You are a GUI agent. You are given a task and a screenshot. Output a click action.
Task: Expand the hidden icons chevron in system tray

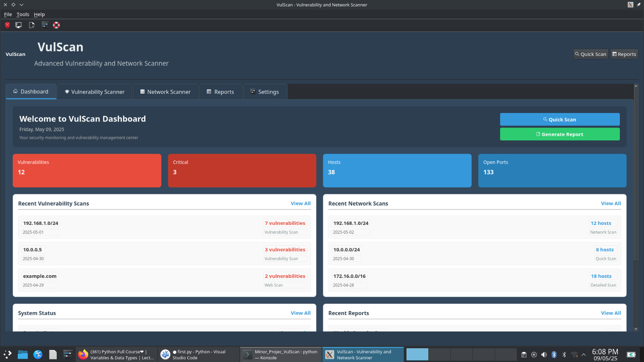tap(584, 354)
